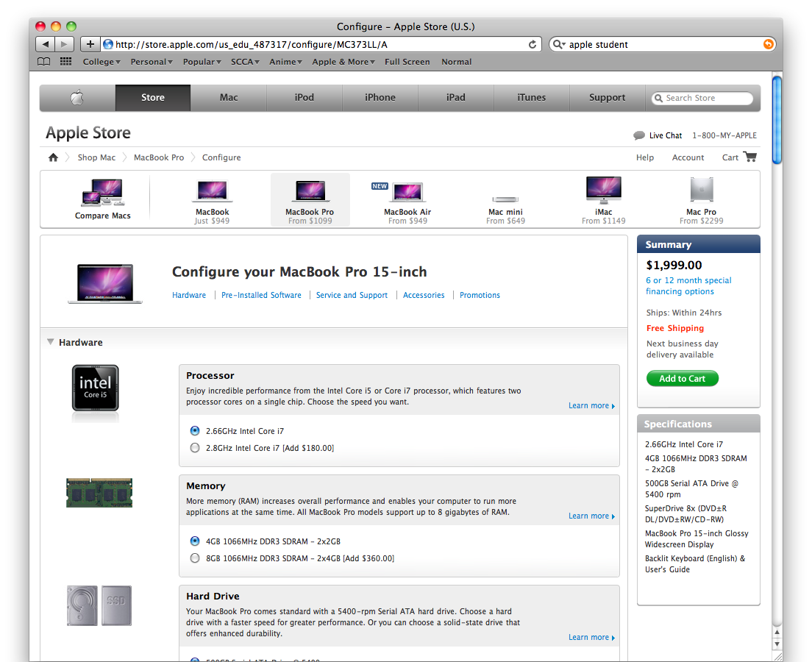Image resolution: width=812 pixels, height=662 pixels.
Task: Select 2.8GHz Intel Core i7 option
Action: click(x=195, y=447)
